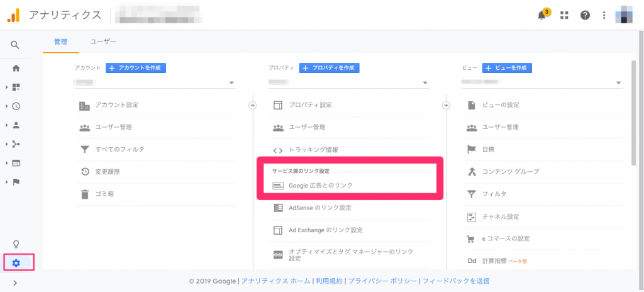Open Customization dashboard icon in sidebar
The height and width of the screenshot is (292, 644).
tap(16, 87)
